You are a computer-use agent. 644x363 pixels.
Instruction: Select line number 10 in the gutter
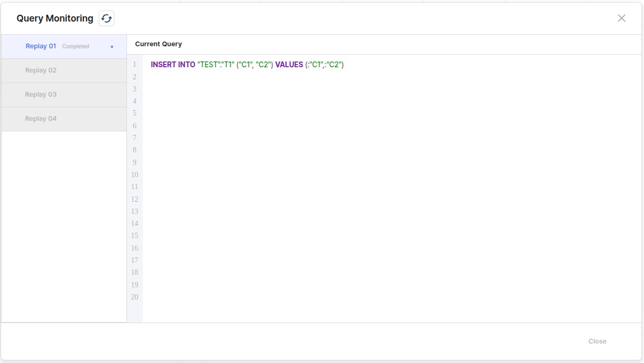pyautogui.click(x=134, y=175)
